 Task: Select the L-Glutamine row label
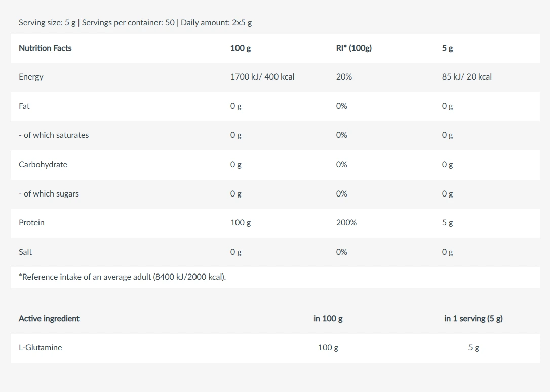coord(41,348)
